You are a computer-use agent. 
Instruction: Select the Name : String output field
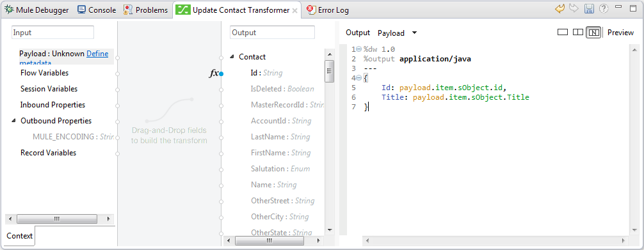click(x=273, y=185)
